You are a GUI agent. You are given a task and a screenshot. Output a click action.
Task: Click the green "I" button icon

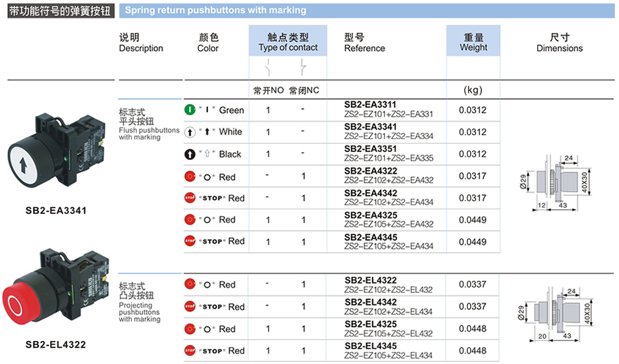click(x=190, y=110)
